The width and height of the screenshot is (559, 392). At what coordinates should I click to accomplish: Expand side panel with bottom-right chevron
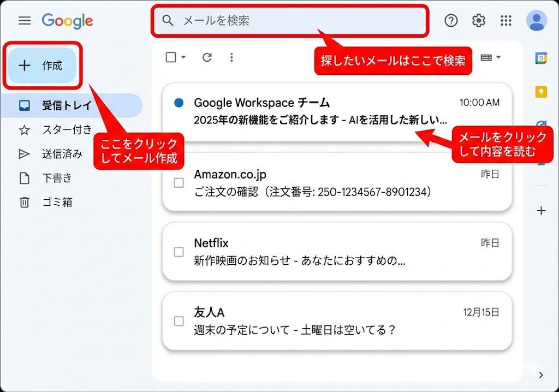pos(540,375)
